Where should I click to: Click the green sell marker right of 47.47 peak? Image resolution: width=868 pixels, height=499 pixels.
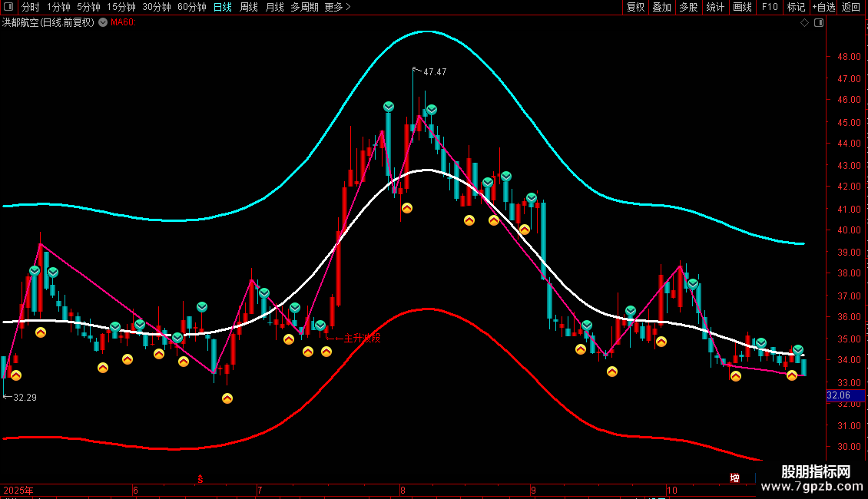(x=432, y=110)
